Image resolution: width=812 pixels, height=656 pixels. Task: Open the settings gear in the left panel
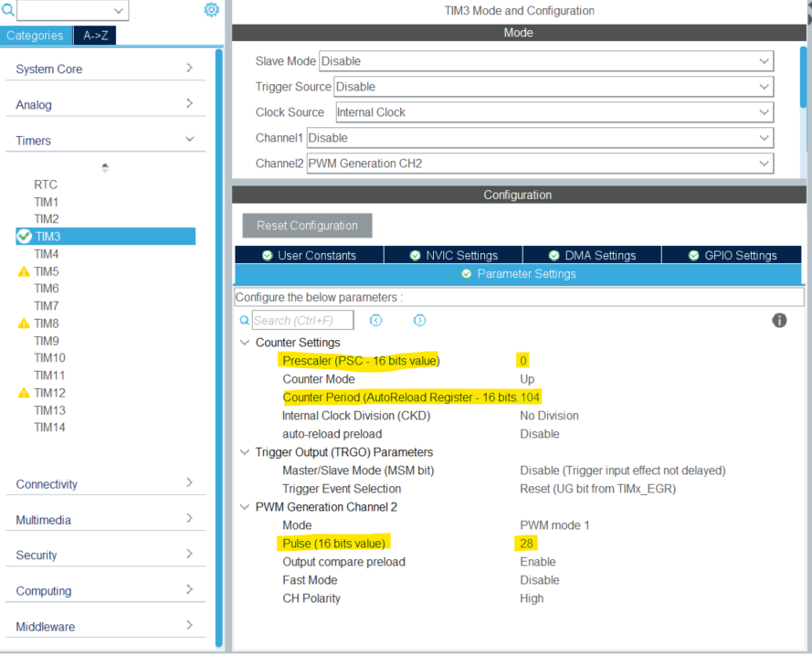click(x=211, y=9)
